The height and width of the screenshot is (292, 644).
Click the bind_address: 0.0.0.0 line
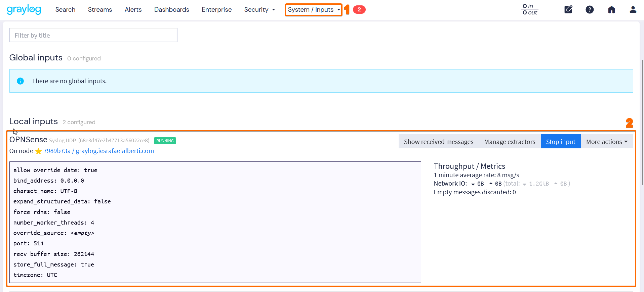49,181
